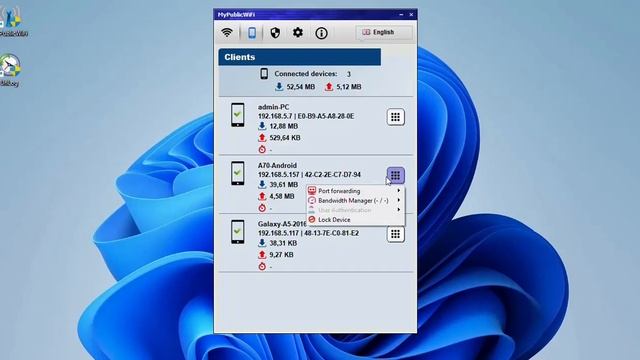The image size is (640, 360).
Task: Choose Bandwidth Manager menu entry
Action: [x=355, y=200]
